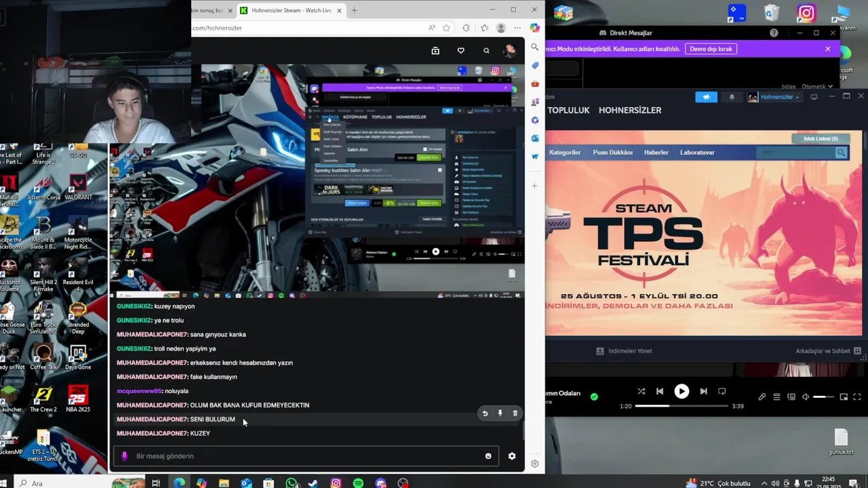Toggle Spotify shuffle
Viewport: 868px width, 488px height.
click(642, 391)
